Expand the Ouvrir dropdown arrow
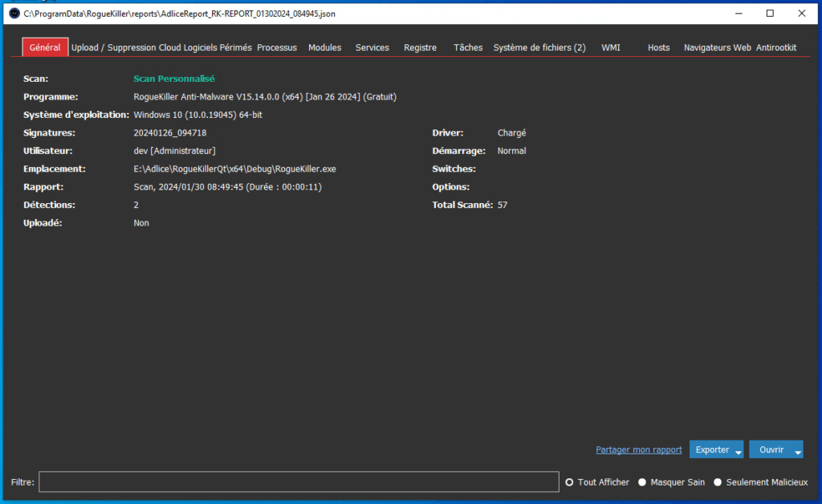This screenshot has width=822, height=504. 797,451
